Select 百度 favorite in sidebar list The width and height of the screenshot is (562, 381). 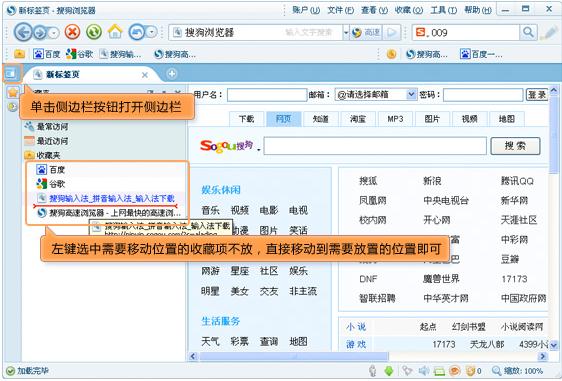pos(50,170)
